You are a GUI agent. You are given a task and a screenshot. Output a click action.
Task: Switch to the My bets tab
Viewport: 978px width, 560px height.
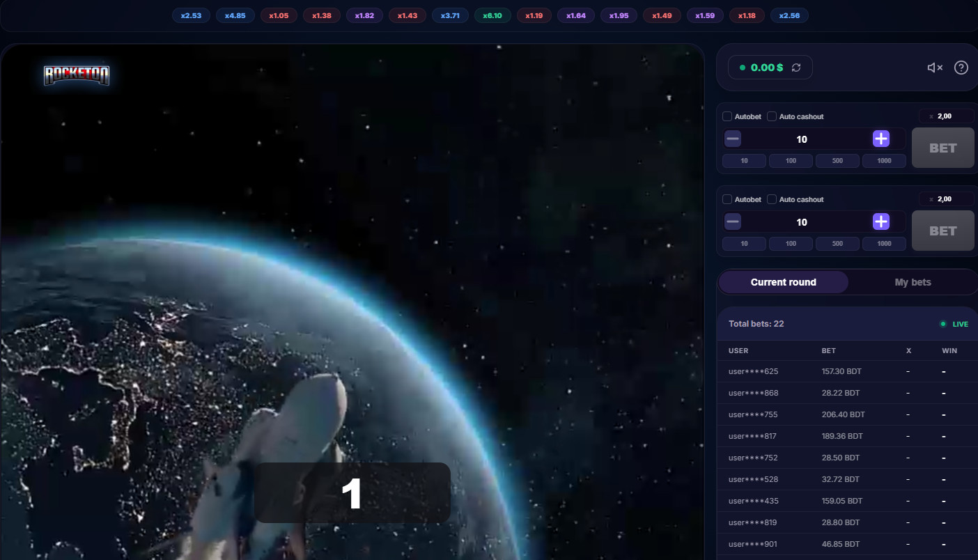pos(913,282)
